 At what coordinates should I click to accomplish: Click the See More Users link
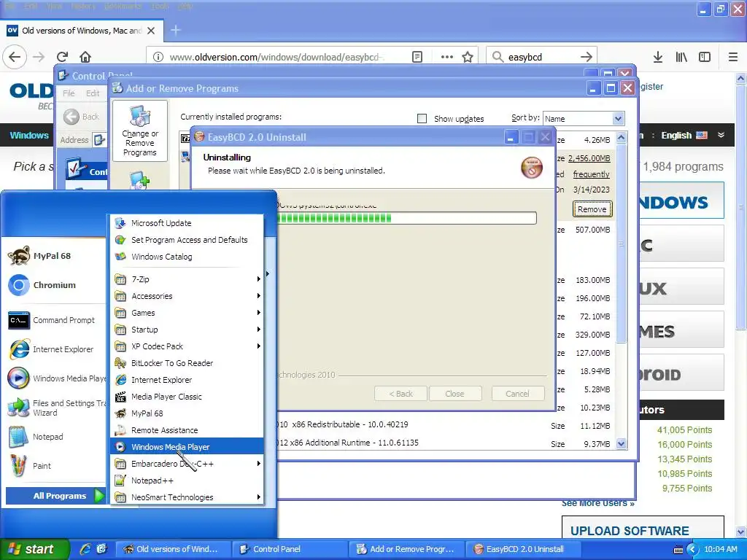597,503
